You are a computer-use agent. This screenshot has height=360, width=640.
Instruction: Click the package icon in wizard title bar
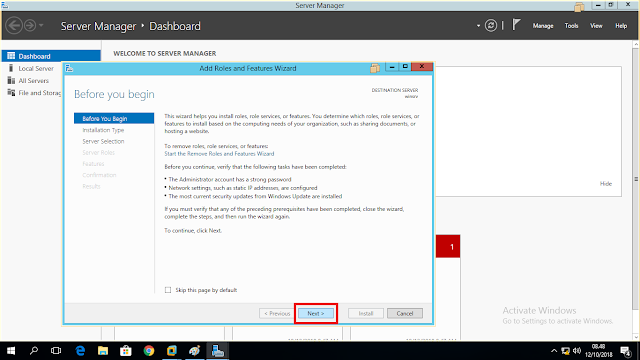(x=375, y=68)
